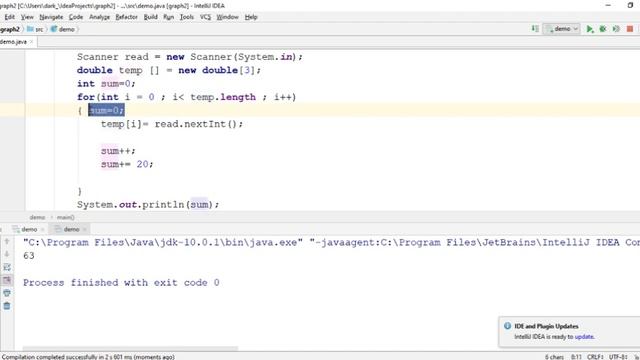
Task: Click the graph2 project breadcrumb
Action: [10, 29]
